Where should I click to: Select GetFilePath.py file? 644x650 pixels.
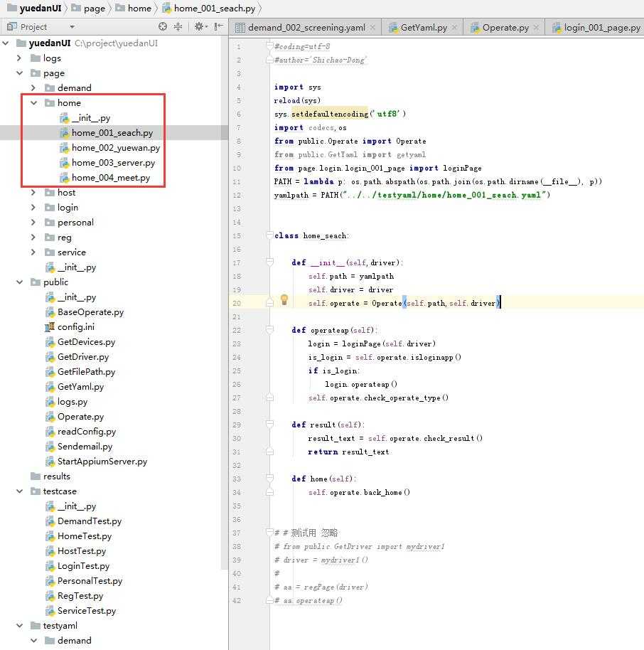(80, 372)
